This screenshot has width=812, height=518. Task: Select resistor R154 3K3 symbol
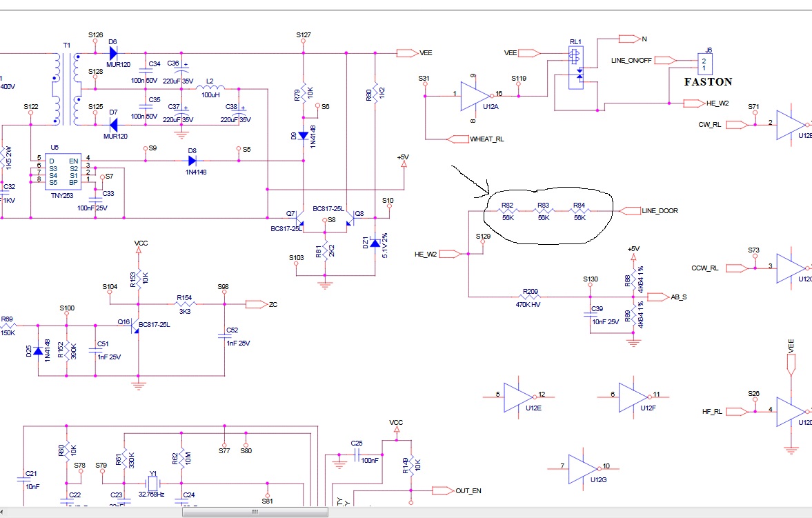coord(184,304)
